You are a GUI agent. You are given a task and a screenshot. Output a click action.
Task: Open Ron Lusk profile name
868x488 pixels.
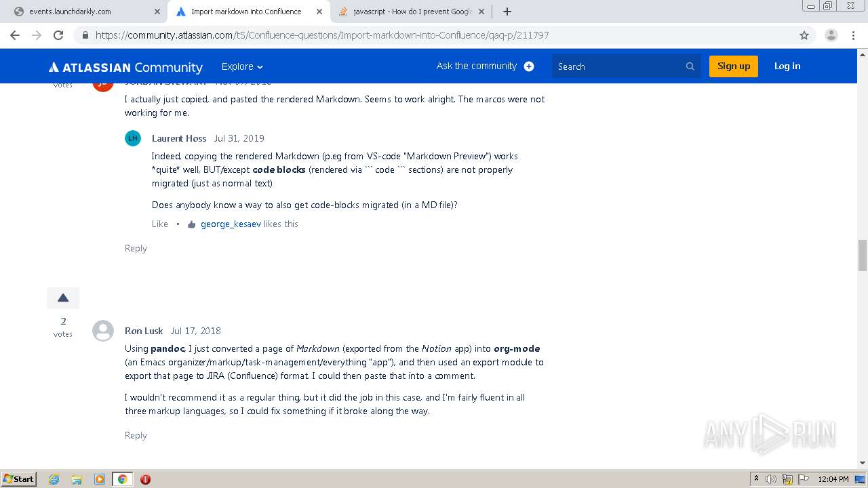[144, 331]
